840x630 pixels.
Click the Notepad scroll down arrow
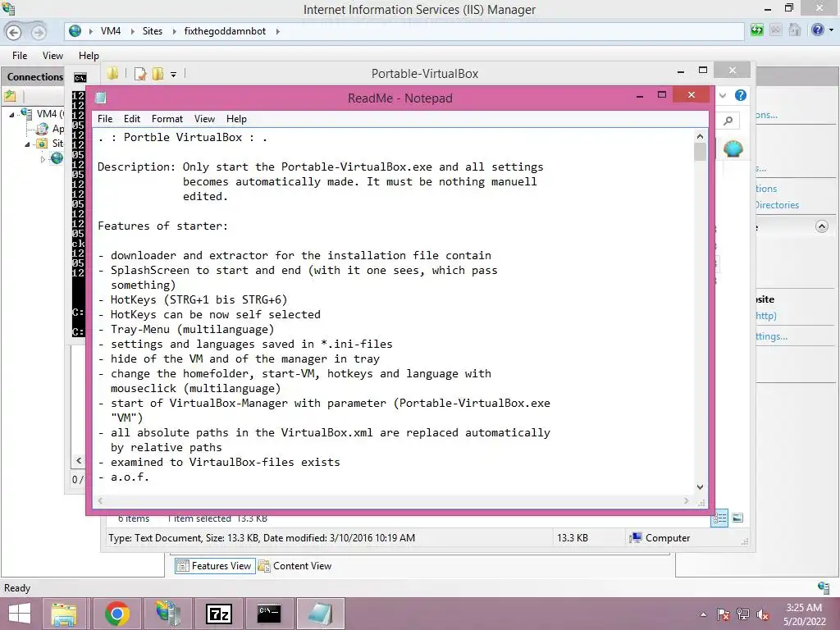click(x=700, y=487)
